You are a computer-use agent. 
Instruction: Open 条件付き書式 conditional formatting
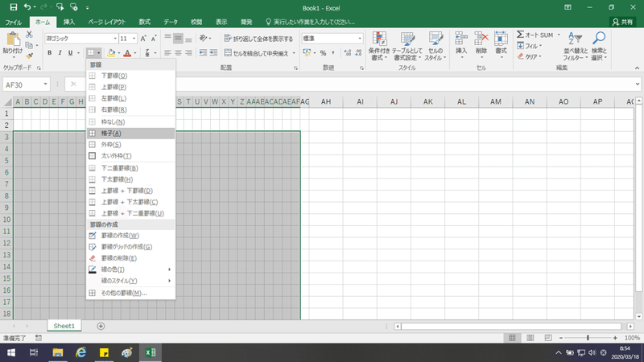coord(378,47)
